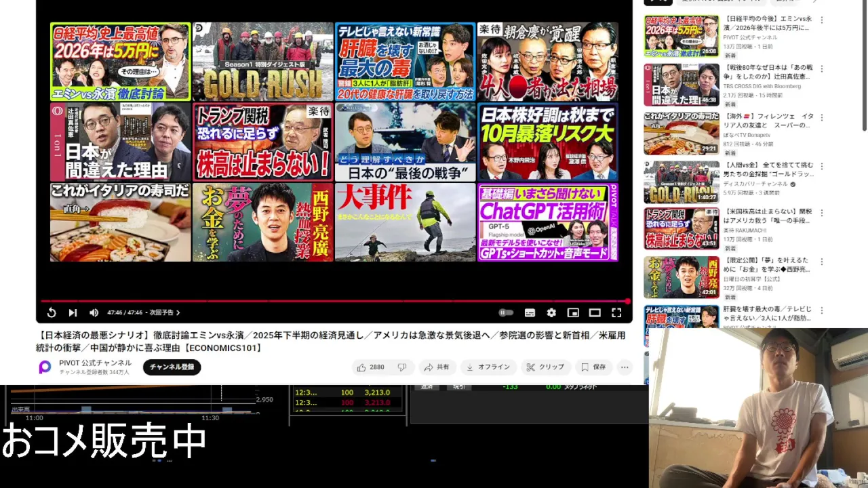Open sidebar video 海外 フィレンツェ title

coord(768,121)
